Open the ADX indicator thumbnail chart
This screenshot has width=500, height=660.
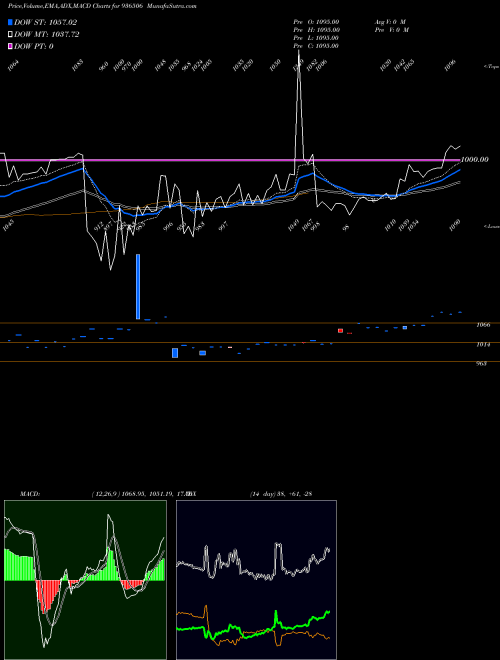(256, 580)
